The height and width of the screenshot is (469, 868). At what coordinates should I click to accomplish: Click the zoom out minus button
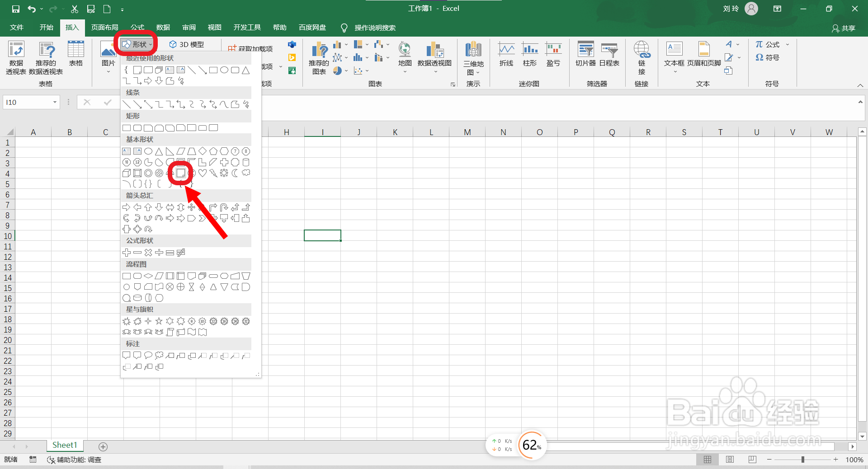point(769,460)
